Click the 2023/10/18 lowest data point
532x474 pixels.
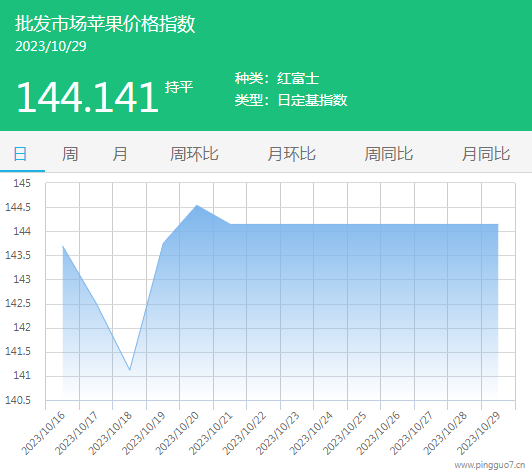tap(130, 370)
